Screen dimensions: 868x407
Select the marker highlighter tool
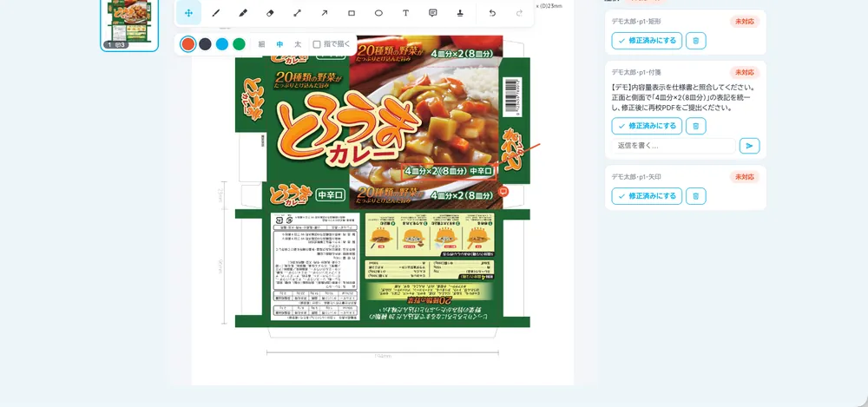click(243, 13)
